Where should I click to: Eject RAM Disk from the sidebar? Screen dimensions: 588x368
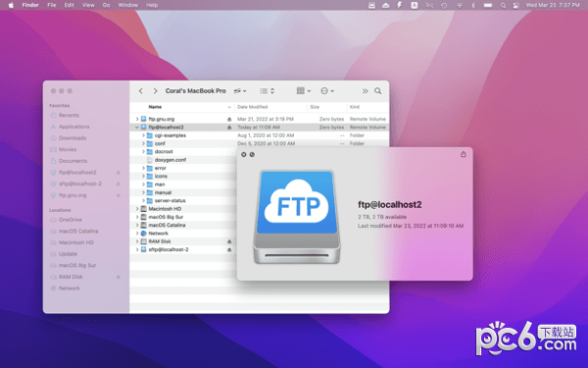[119, 277]
